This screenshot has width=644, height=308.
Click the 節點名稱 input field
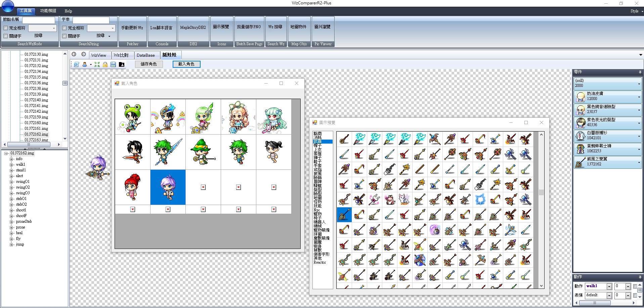pyautogui.click(x=38, y=20)
